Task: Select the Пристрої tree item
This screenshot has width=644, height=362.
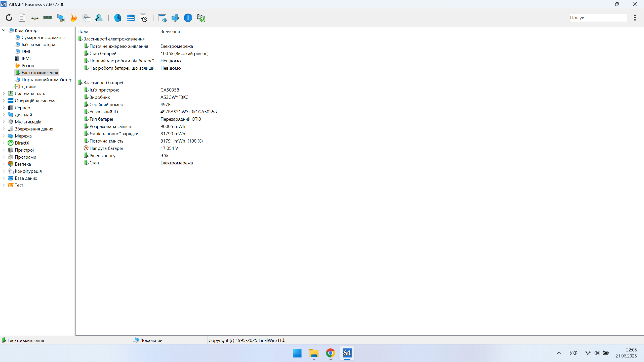Action: (24, 150)
